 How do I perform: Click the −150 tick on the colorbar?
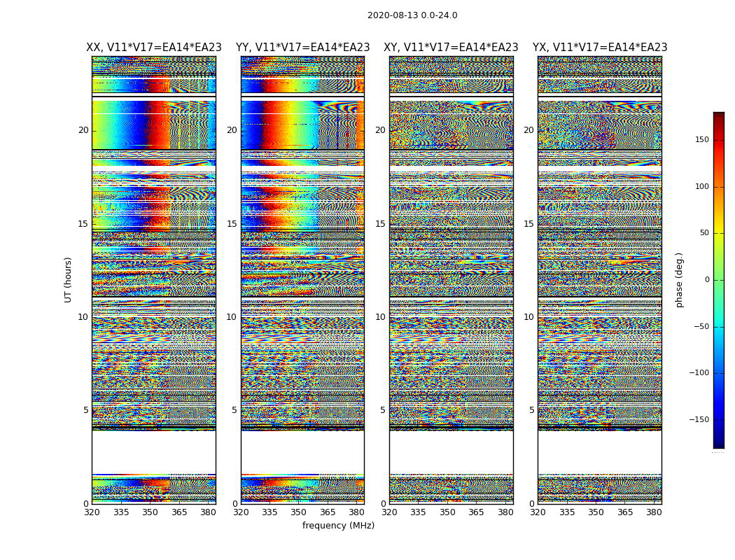pyautogui.click(x=699, y=419)
